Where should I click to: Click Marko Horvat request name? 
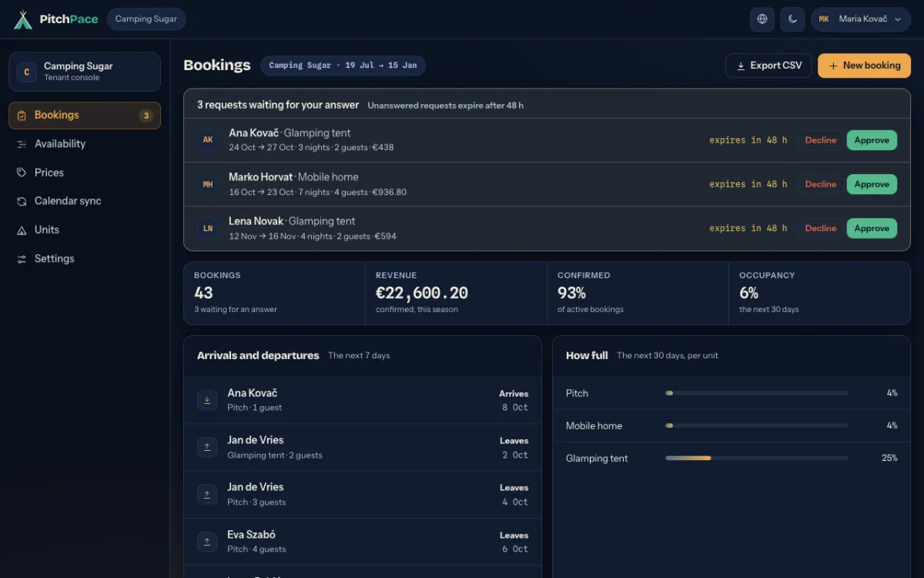tap(261, 177)
